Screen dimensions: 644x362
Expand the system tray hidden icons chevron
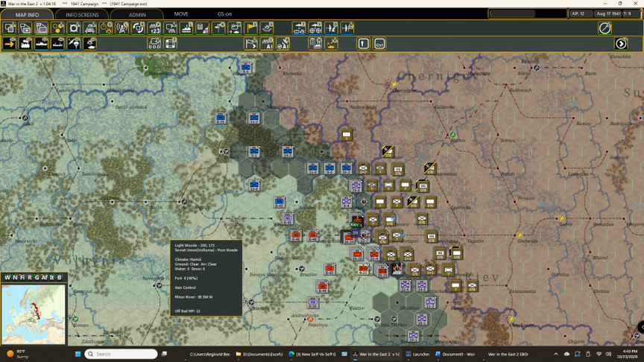[x=556, y=354]
